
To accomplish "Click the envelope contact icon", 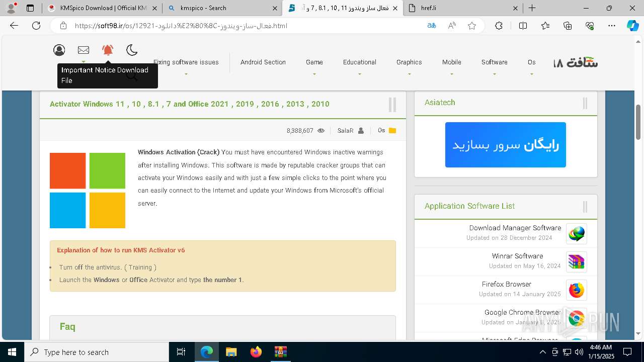I will click(x=84, y=50).
